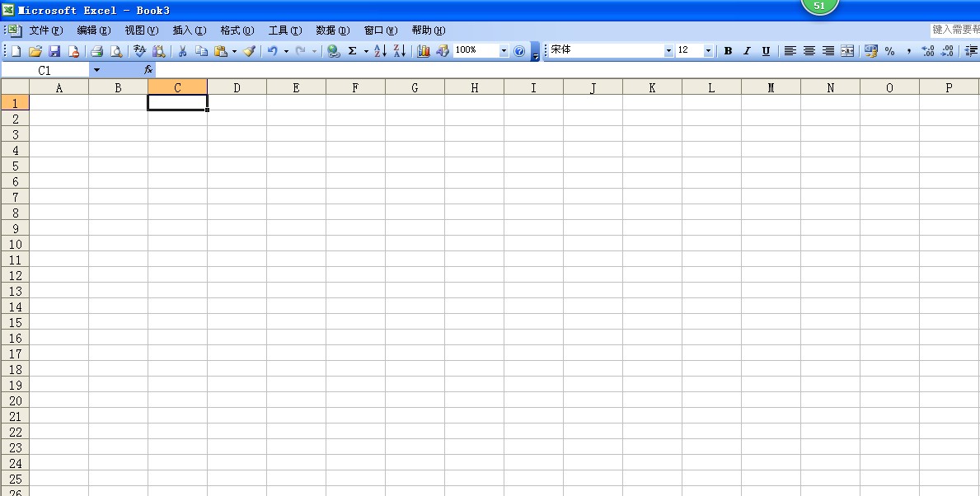This screenshot has height=496, width=980.
Task: Open the 帮助 (Help) menu
Action: pyautogui.click(x=428, y=30)
